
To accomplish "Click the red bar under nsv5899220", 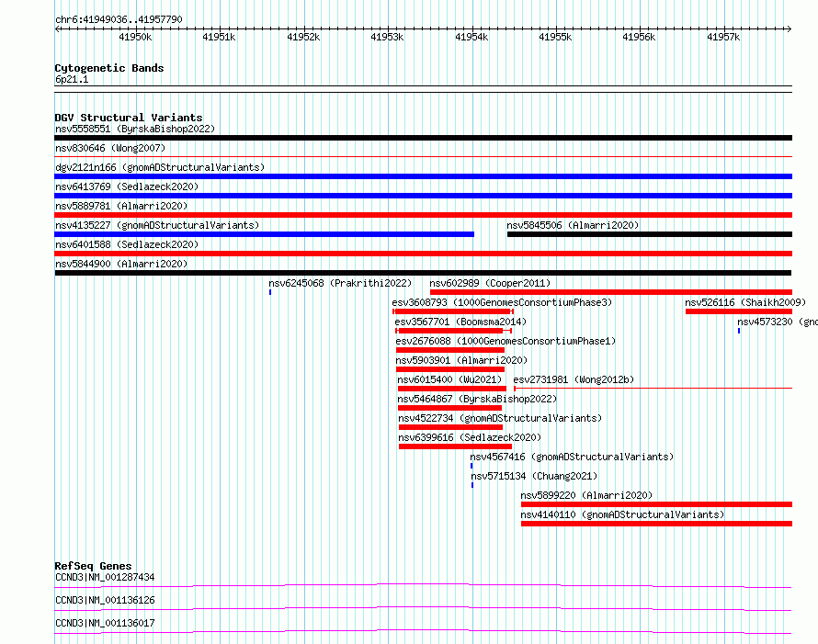I will pos(656,504).
